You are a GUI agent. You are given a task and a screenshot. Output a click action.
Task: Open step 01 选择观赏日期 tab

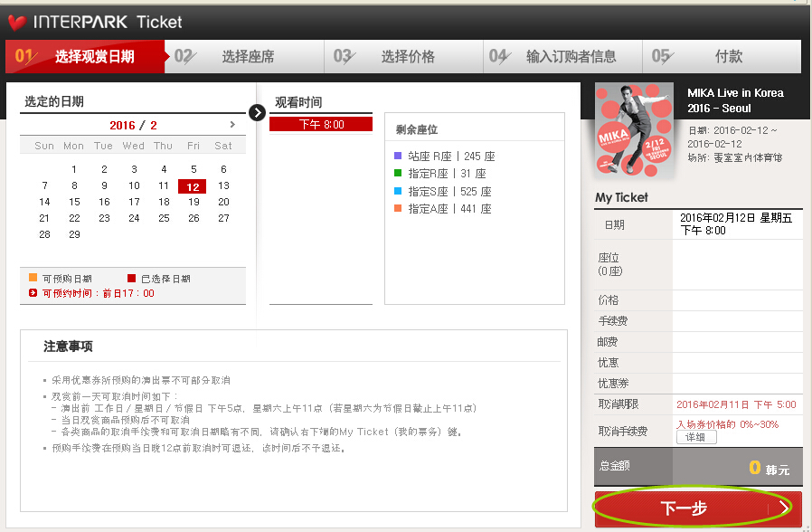85,56
